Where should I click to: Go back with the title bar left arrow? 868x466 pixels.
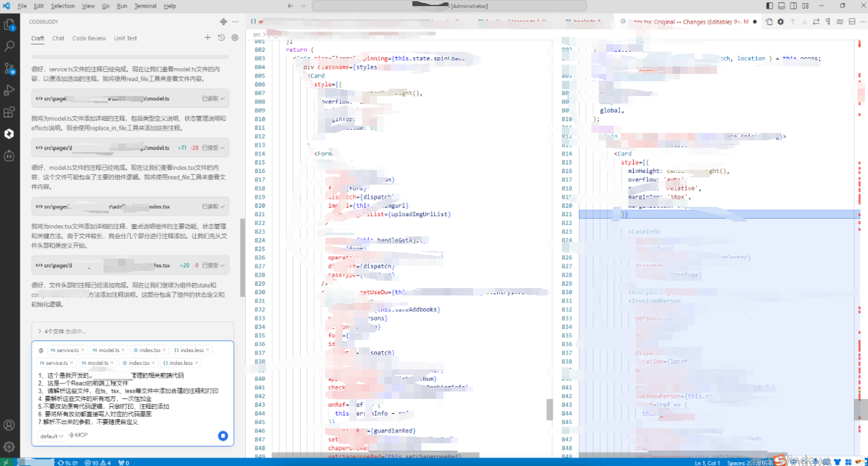point(291,6)
